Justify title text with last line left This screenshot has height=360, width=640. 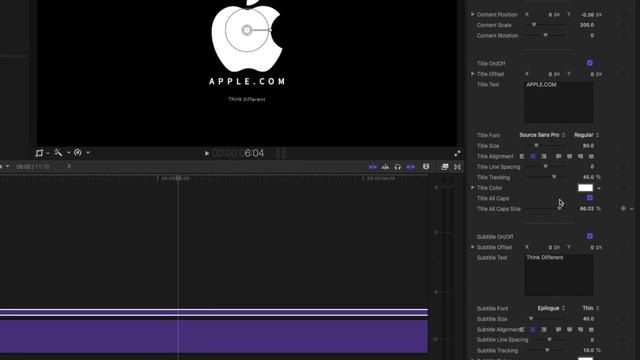(x=558, y=156)
